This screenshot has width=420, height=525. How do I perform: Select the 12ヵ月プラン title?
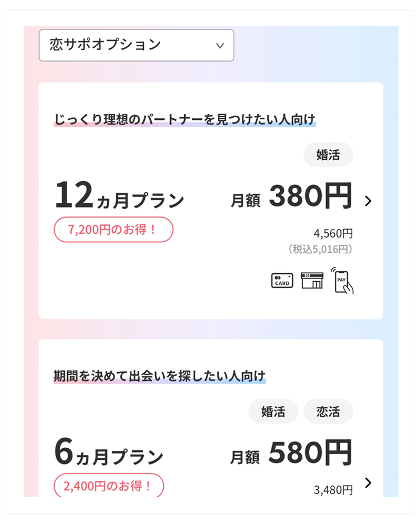coord(119,197)
